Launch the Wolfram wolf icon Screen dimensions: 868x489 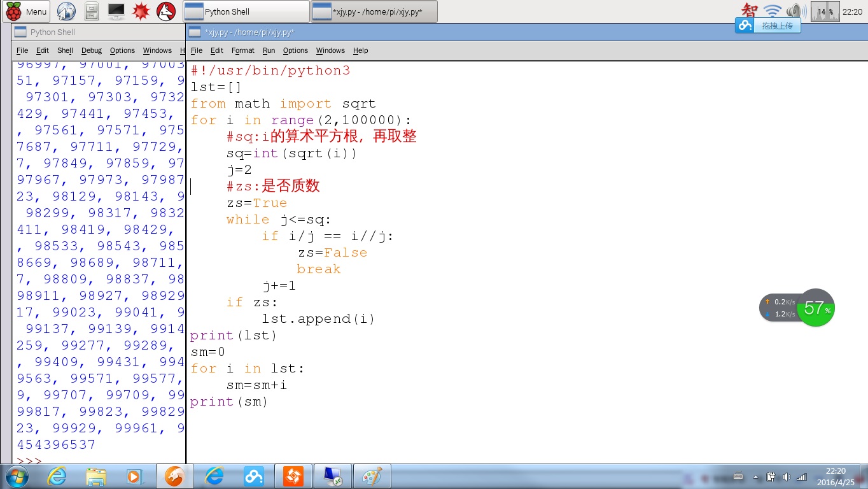click(166, 11)
